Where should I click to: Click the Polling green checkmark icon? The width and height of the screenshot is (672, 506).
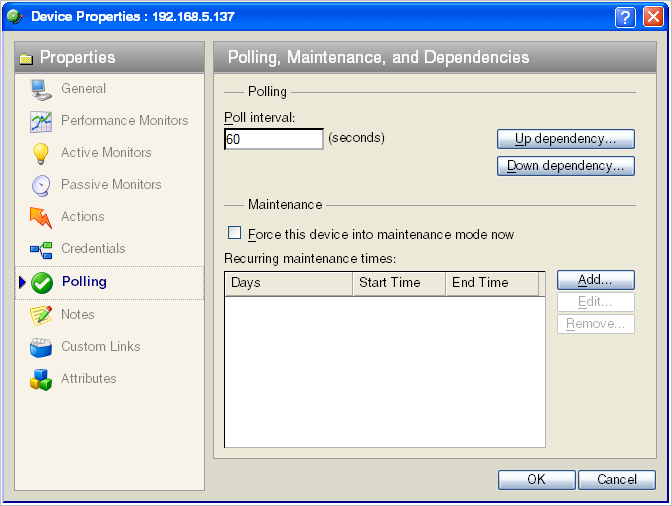(42, 283)
